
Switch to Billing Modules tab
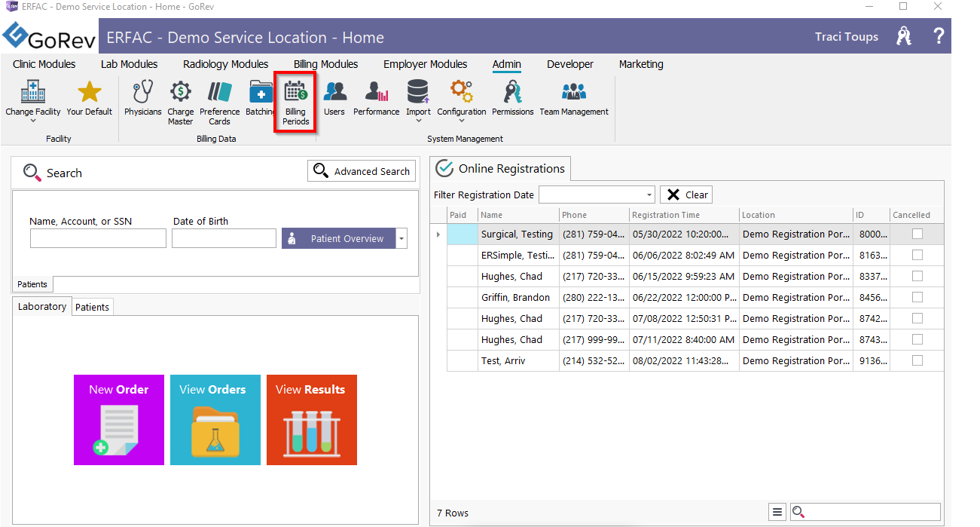click(326, 64)
